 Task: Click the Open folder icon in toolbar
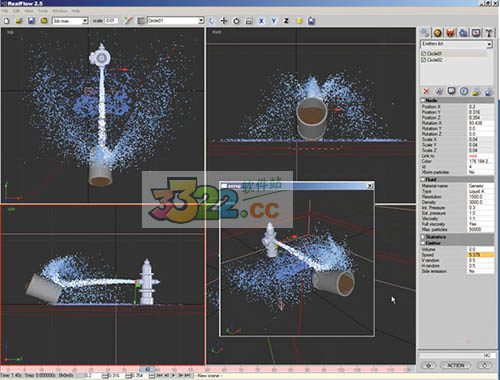tap(19, 21)
